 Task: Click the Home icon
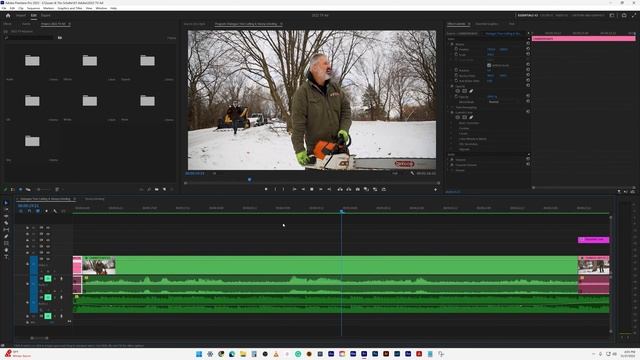(8, 16)
